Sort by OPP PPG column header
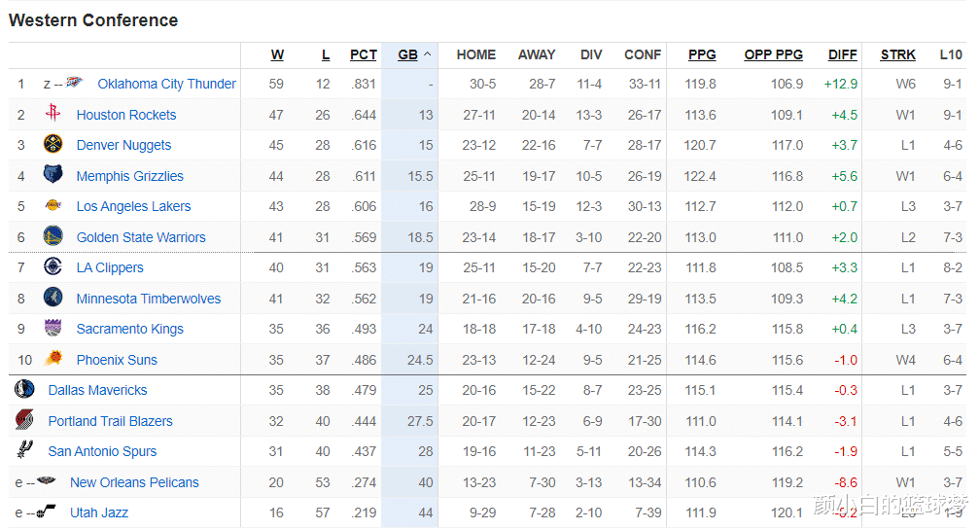Viewport: 980px width, 530px height. coord(774,55)
